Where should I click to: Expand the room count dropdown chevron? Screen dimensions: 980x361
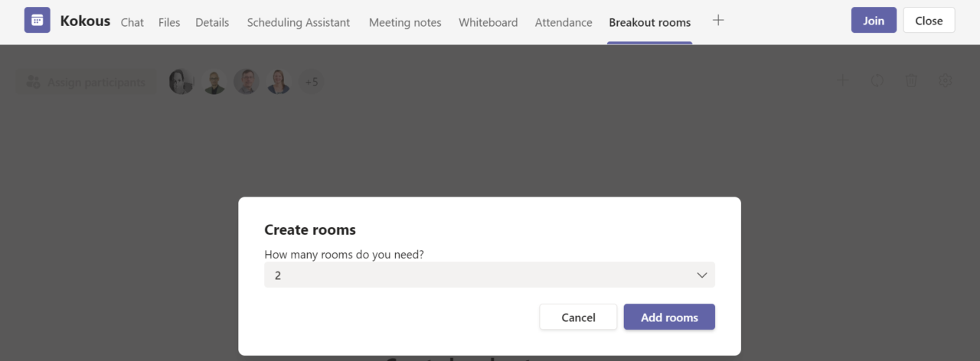tap(702, 275)
